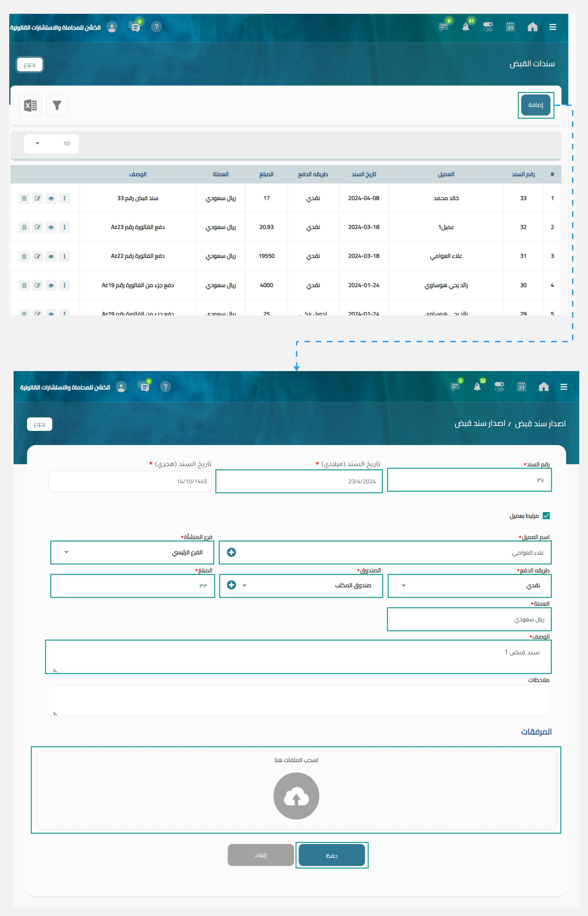Expand the الصندوق dropdown arrow

(244, 585)
